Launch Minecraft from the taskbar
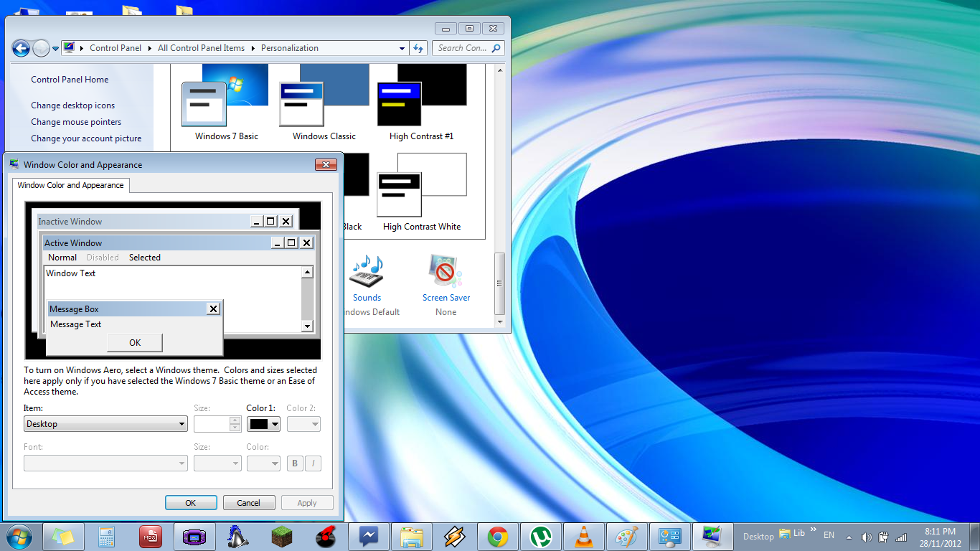Screen dimensions: 980x551 pos(281,536)
